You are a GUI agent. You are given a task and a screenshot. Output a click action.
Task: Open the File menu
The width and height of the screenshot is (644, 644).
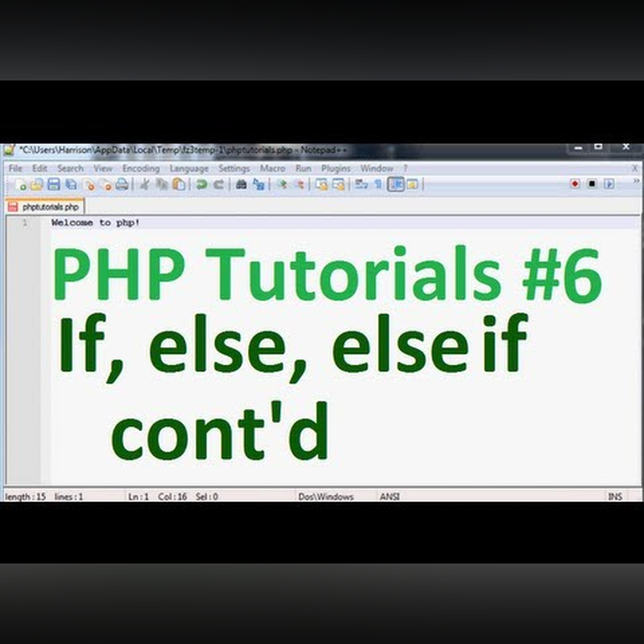[15, 168]
